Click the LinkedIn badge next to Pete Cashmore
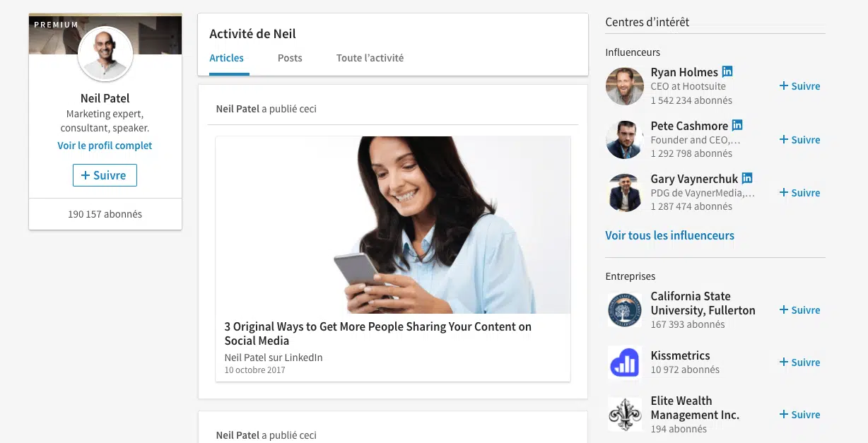 [x=737, y=125]
